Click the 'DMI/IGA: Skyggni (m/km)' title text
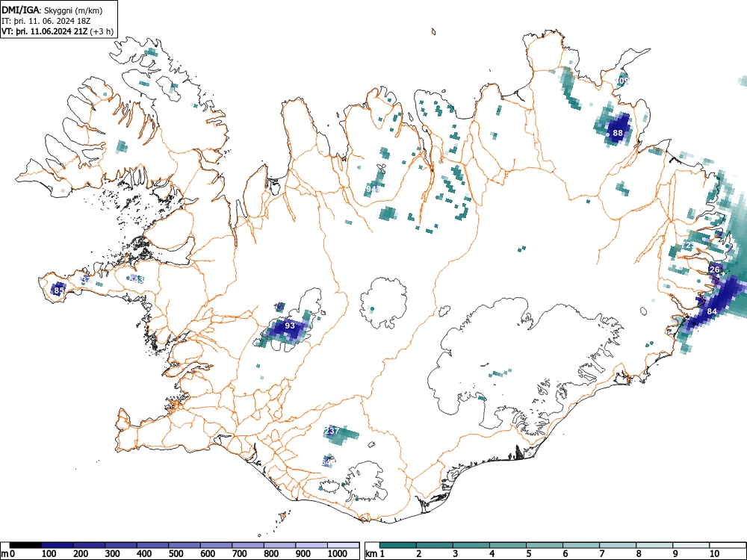747x560 pixels. 52,10
